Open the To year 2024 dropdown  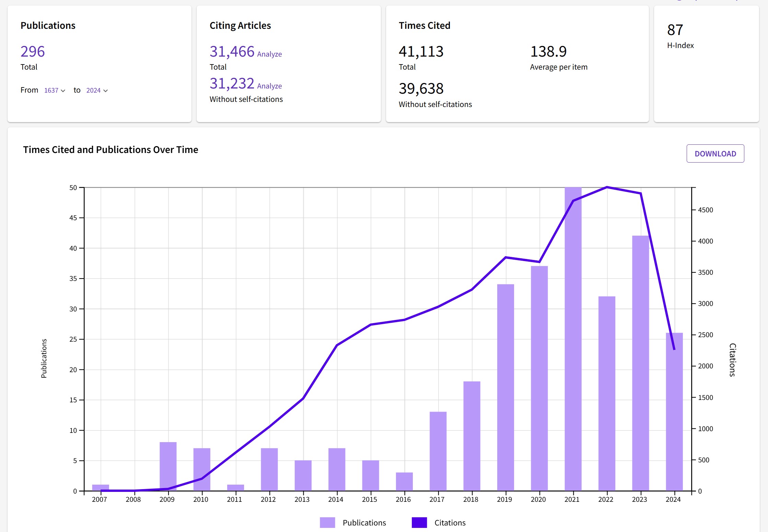97,90
